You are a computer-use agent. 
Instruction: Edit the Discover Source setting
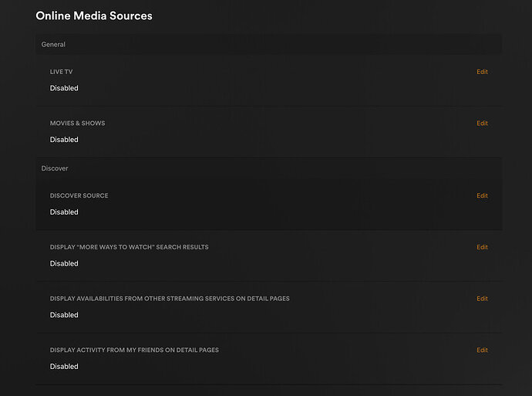tap(482, 195)
